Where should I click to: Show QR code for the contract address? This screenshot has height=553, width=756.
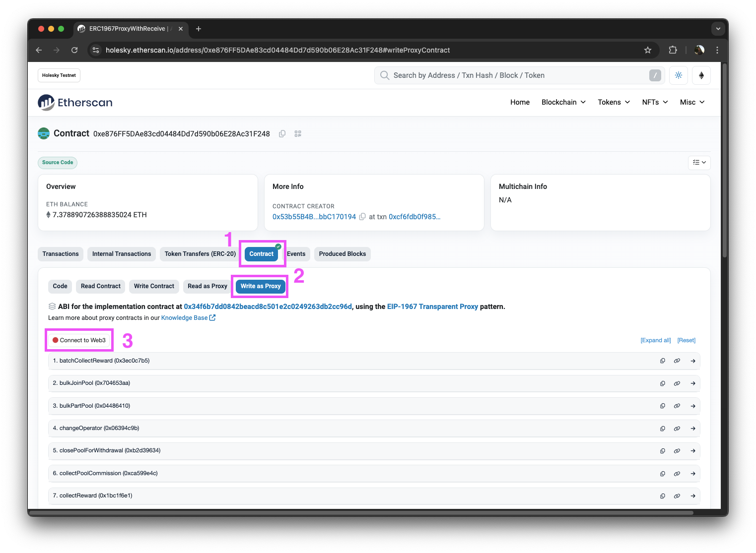298,134
